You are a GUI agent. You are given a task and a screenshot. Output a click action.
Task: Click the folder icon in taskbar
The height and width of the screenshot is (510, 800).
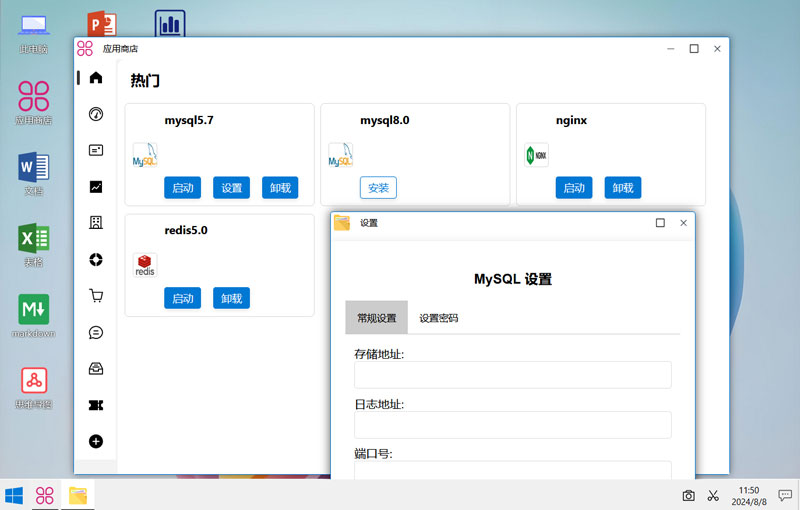pyautogui.click(x=78, y=495)
